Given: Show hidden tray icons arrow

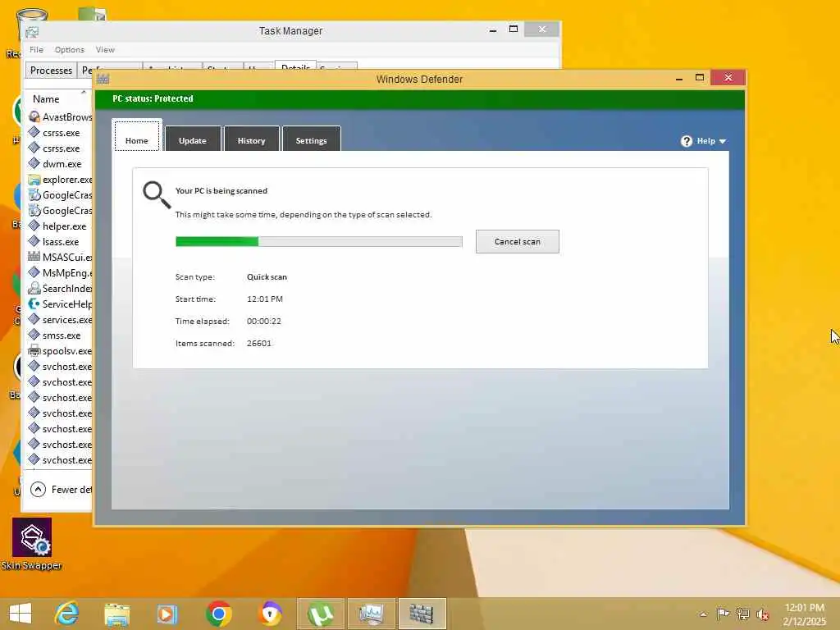Looking at the screenshot, I should pos(703,614).
